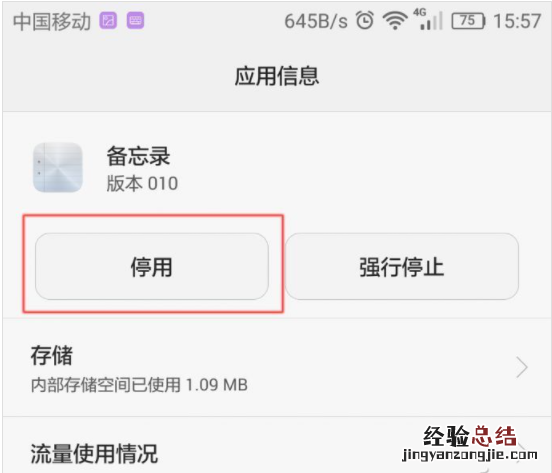Click the 强行停止 button
The image size is (552, 473).
402,266
